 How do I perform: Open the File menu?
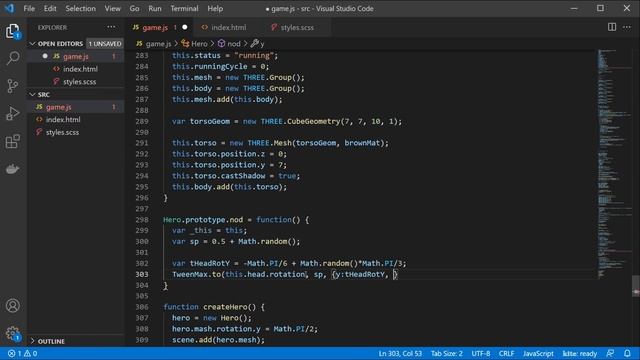tap(29, 9)
